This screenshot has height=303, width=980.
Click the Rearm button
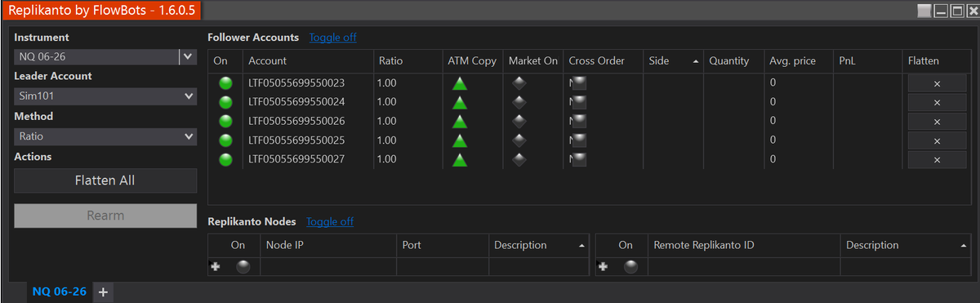click(105, 216)
